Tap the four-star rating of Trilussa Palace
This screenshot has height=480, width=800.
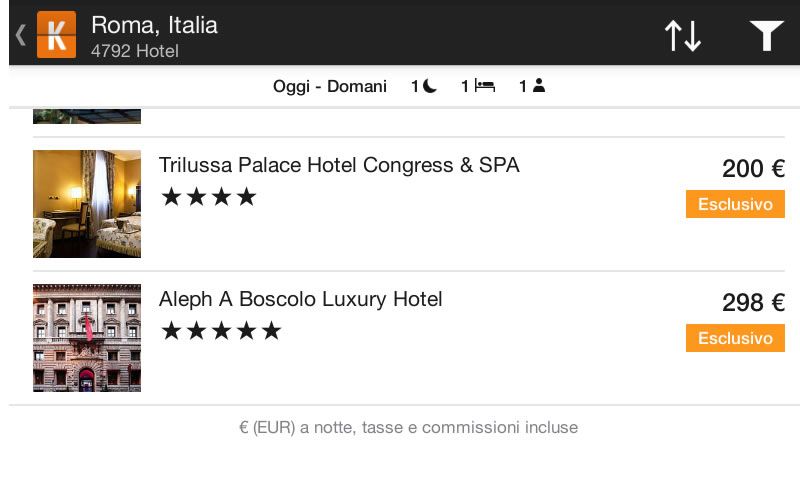(x=209, y=197)
